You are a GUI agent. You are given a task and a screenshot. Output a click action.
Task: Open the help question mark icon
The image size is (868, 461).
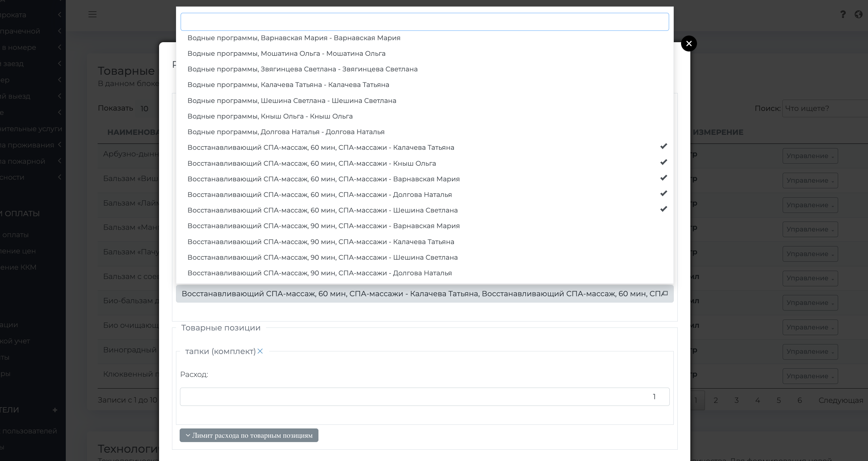coord(843,14)
